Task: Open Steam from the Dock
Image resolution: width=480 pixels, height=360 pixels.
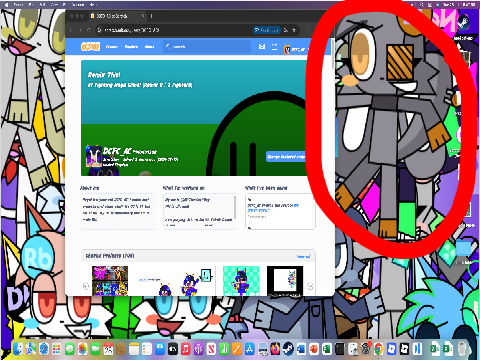Action: pyautogui.click(x=288, y=349)
